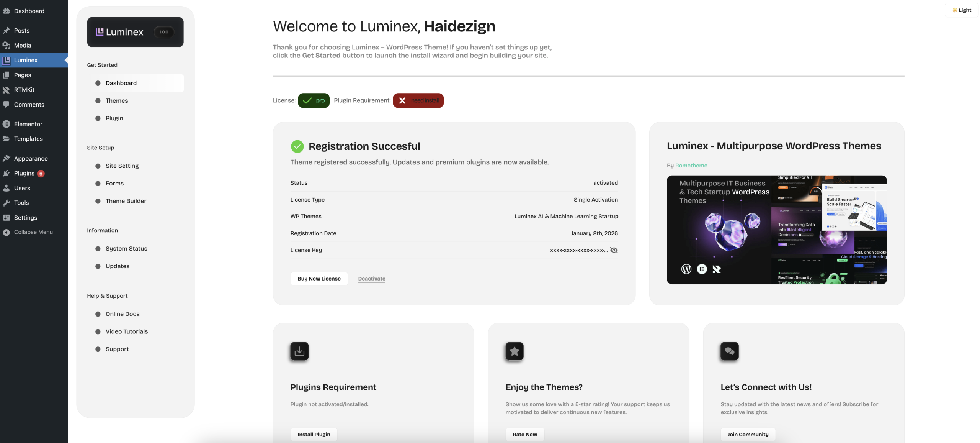Click the red need install badge
The image size is (980, 443).
click(418, 100)
